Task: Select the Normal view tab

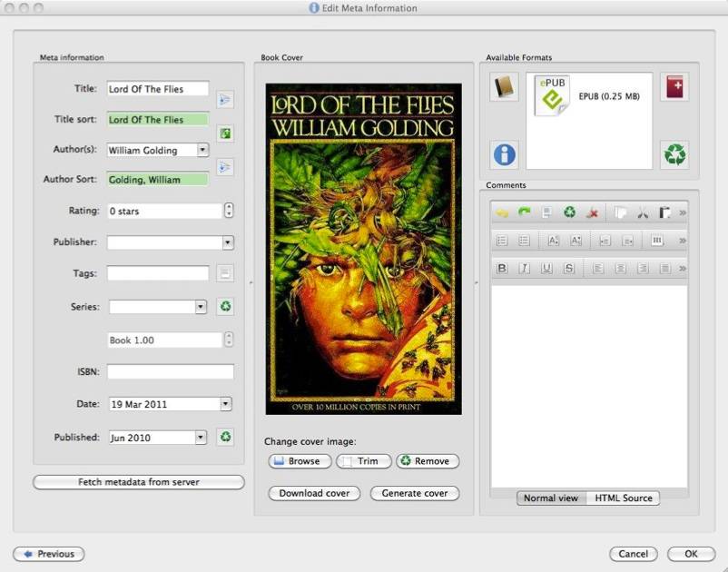Action: (x=551, y=498)
